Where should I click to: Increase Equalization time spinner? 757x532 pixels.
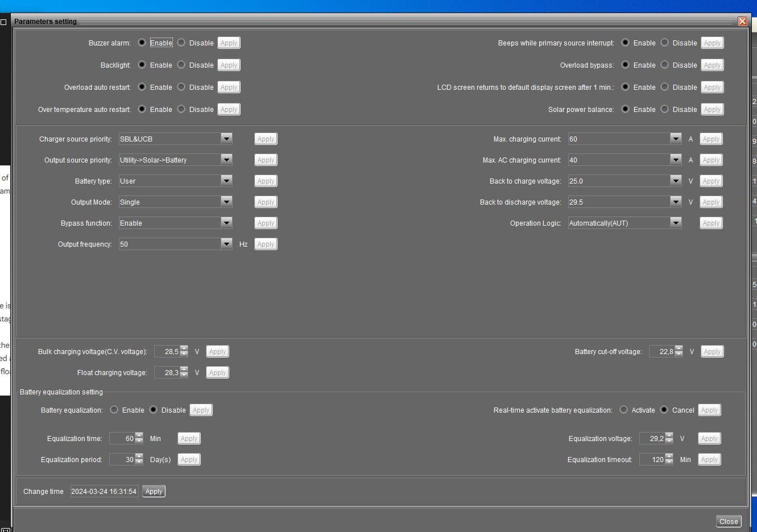[x=139, y=436]
